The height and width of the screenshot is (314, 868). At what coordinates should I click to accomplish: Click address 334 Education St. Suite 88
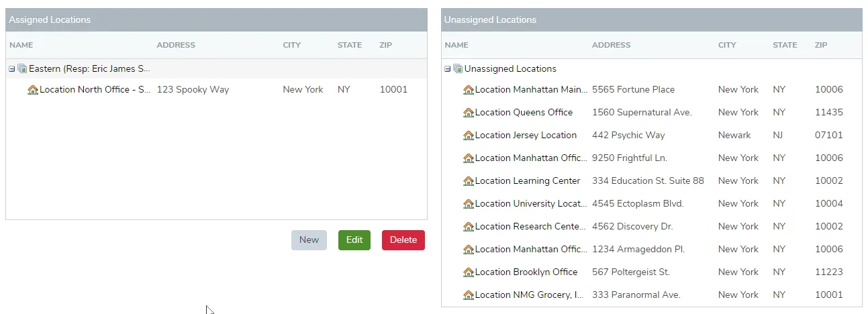648,181
